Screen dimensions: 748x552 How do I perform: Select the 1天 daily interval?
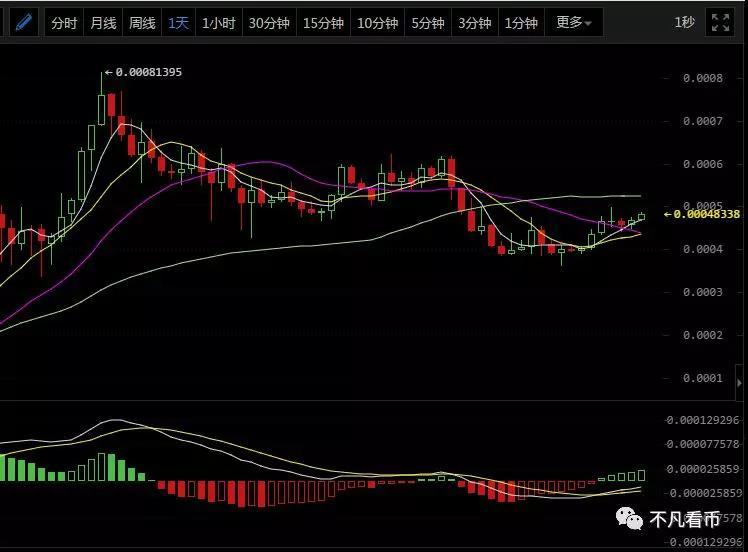178,22
